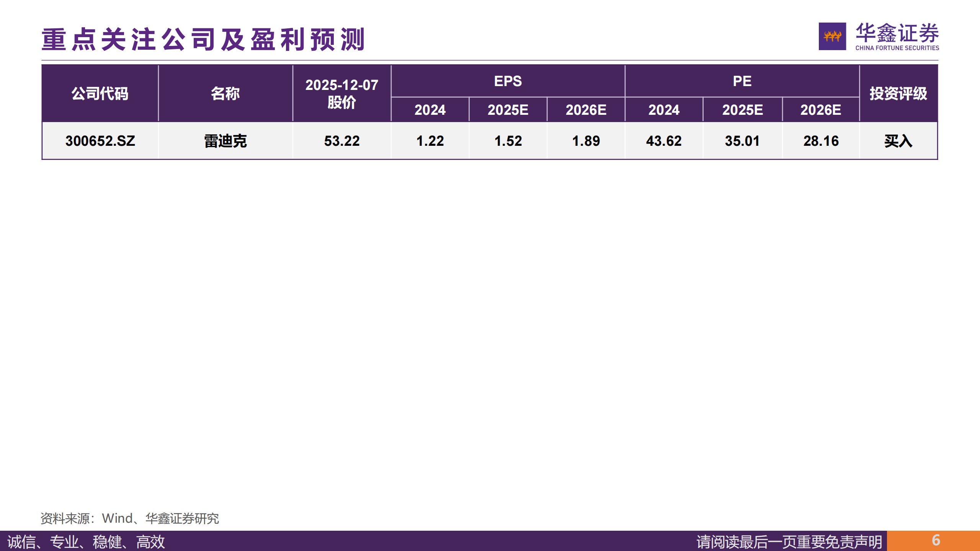Expand the 2024 EPS column header
980x551 pixels.
pos(430,111)
